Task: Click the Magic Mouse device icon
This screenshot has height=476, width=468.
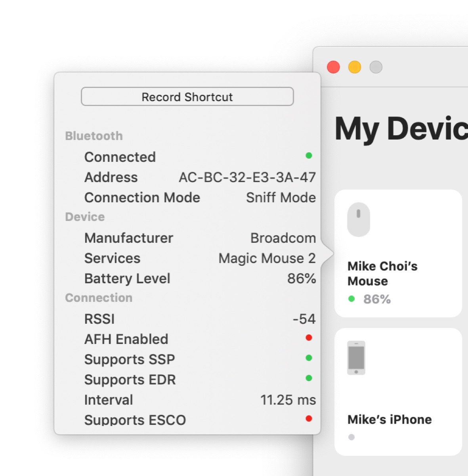Action: [x=358, y=219]
